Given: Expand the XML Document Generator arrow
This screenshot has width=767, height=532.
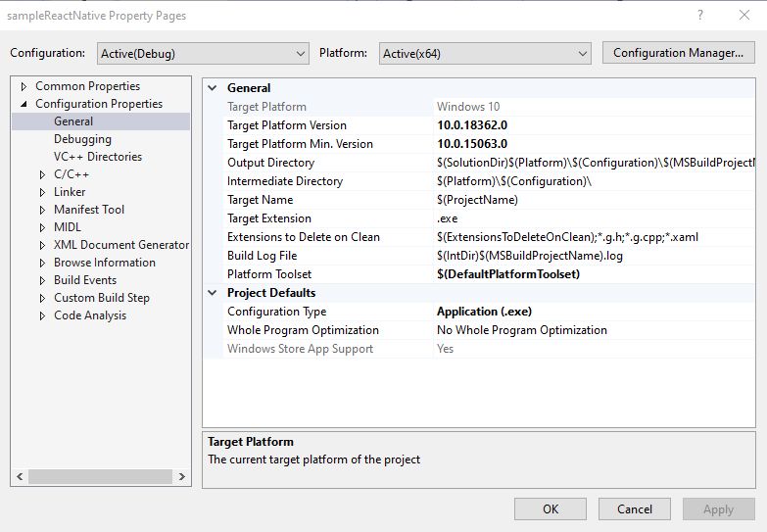Looking at the screenshot, I should pos(42,245).
